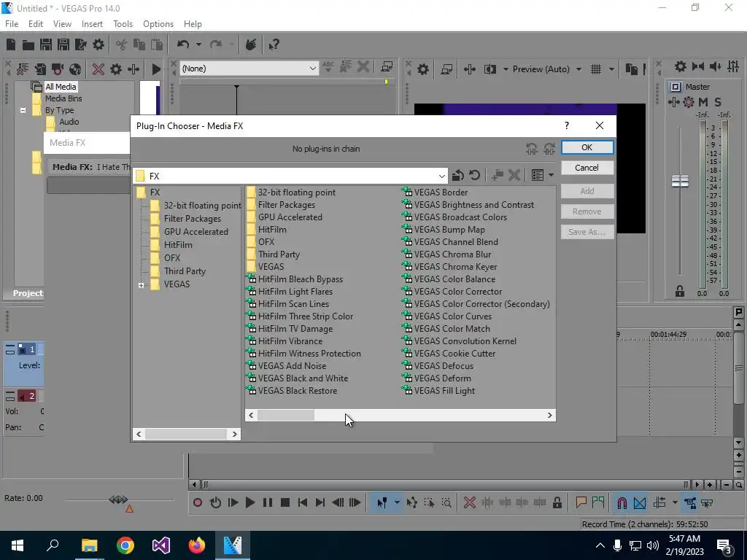Toggle the Enable Snapping magnet icon
Screen dimensions: 747x560
(622, 502)
